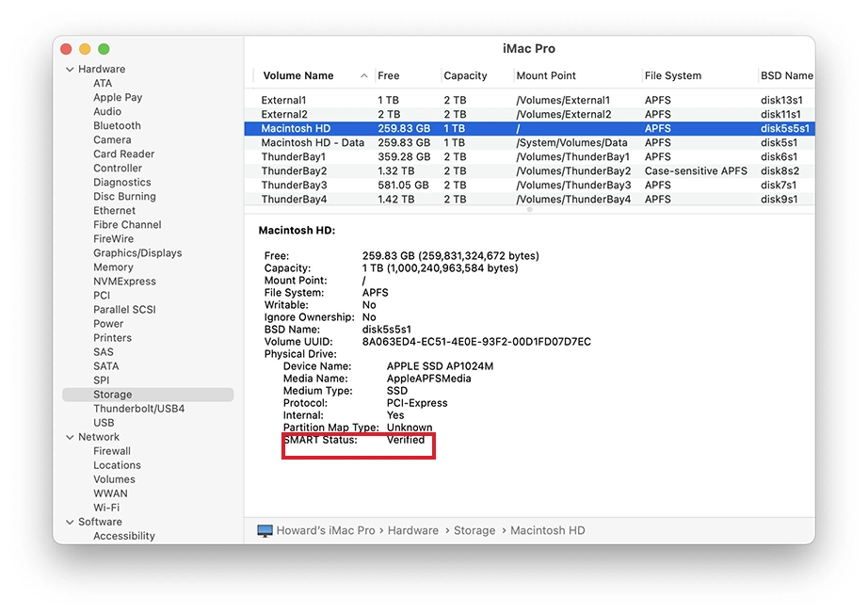Select the Macintosh HD - Data row

pos(529,143)
